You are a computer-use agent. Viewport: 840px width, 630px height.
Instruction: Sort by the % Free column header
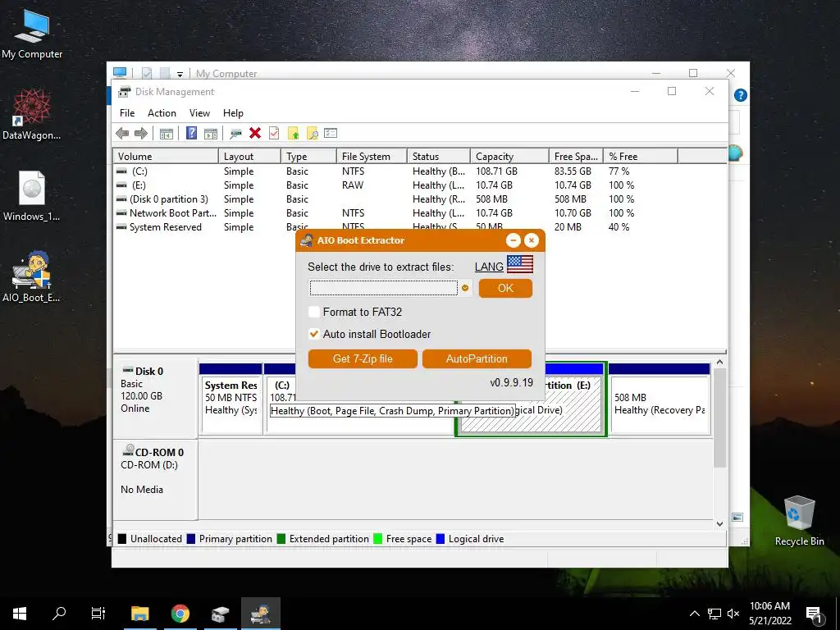641,157
